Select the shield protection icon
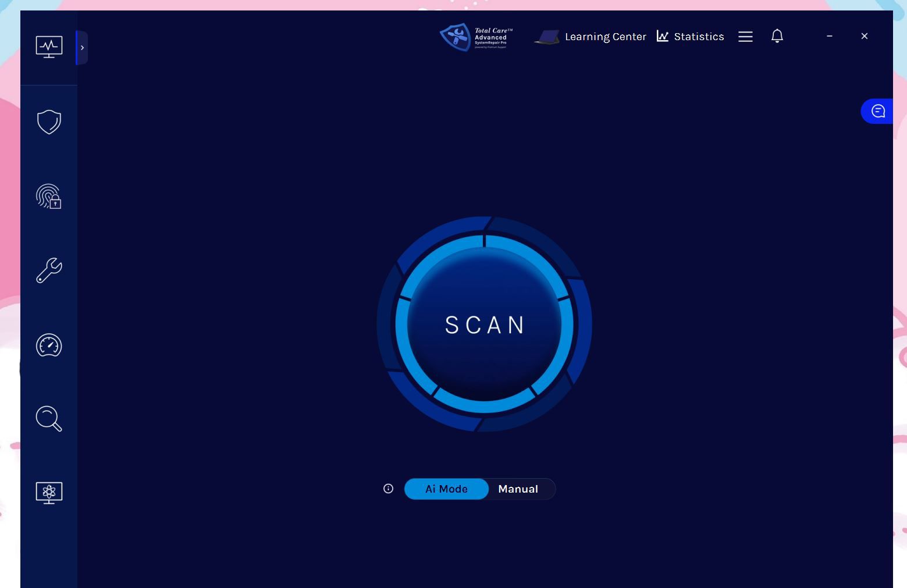Image resolution: width=907 pixels, height=588 pixels. click(x=49, y=122)
